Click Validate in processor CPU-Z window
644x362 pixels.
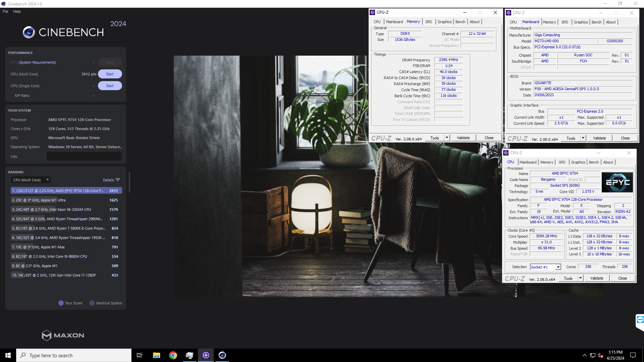pos(597,279)
